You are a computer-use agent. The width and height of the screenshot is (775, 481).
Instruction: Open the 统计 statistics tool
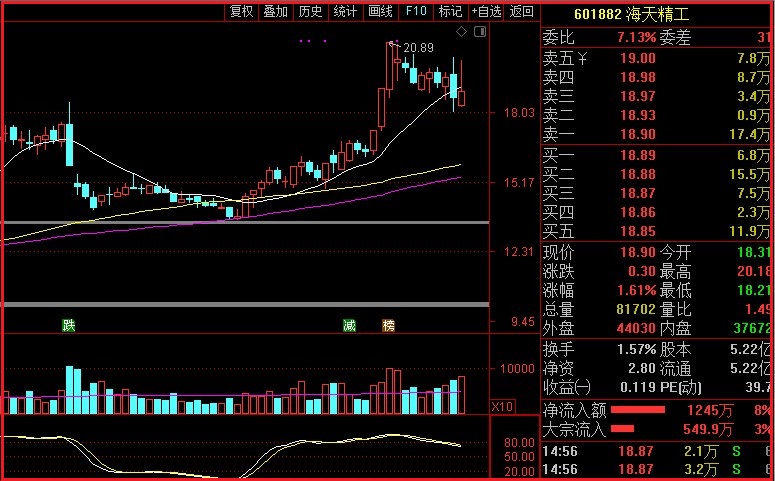[345, 11]
